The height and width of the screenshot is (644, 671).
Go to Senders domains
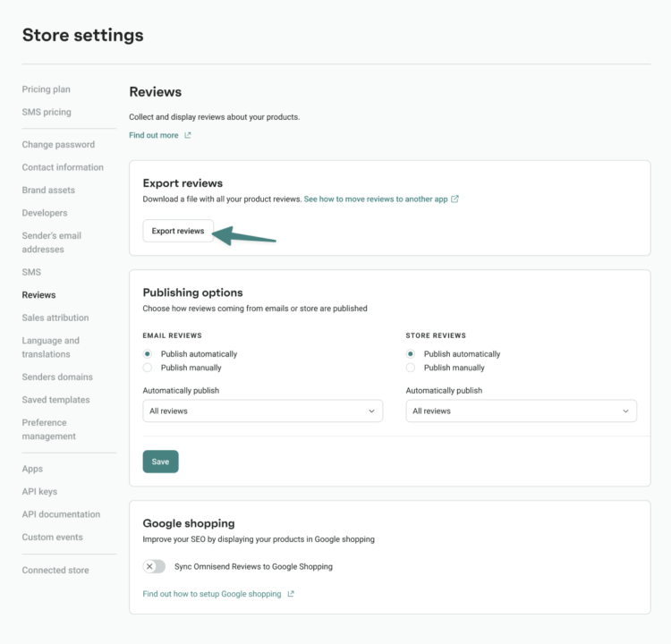57,377
